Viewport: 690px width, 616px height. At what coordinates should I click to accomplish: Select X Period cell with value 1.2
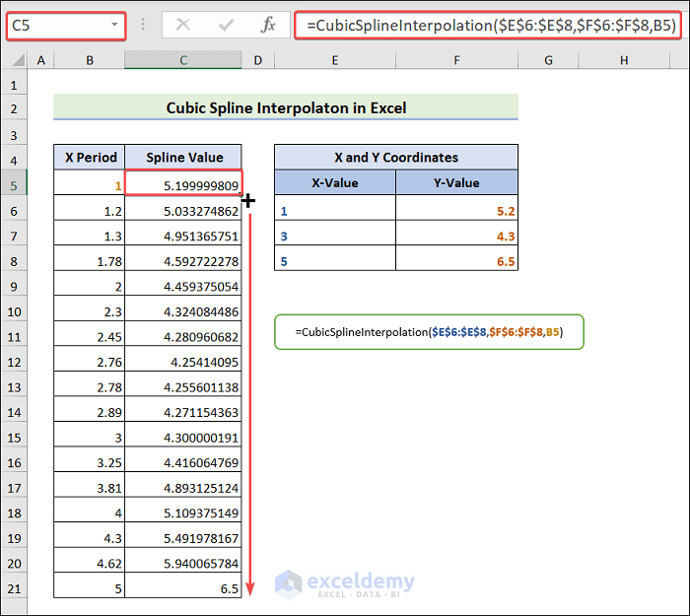tap(90, 208)
